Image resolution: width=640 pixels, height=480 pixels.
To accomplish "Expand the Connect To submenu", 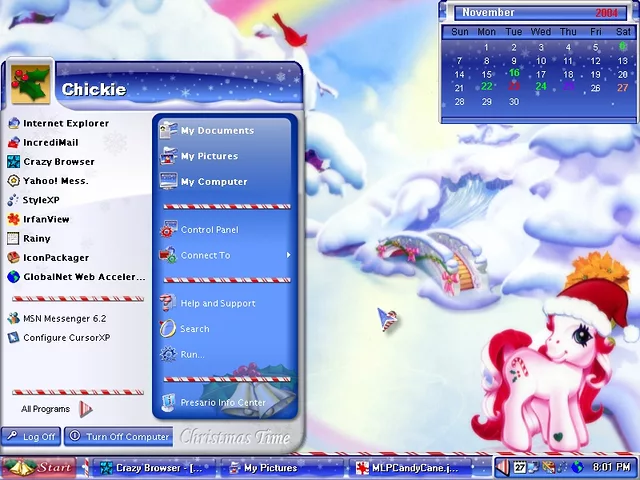I will [x=225, y=256].
